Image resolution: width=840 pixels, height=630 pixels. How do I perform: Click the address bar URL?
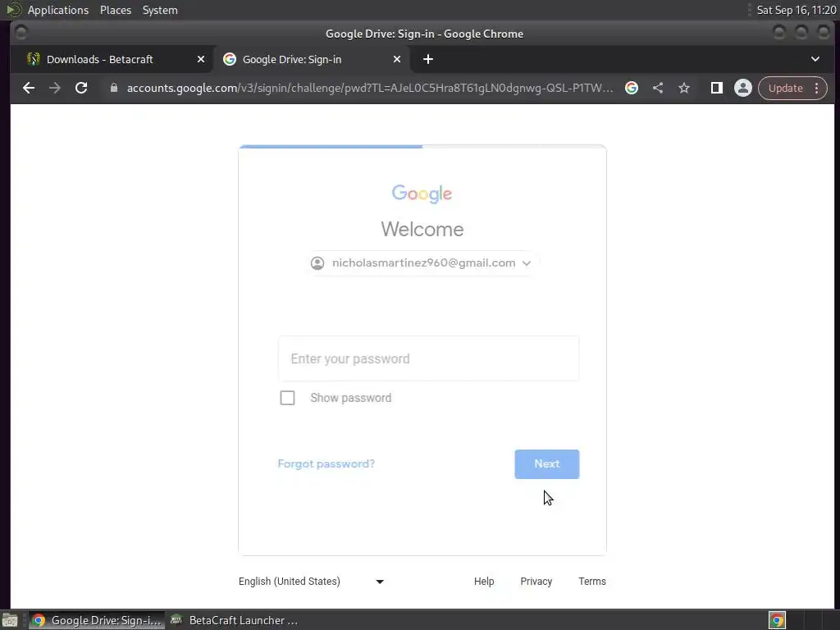370,88
